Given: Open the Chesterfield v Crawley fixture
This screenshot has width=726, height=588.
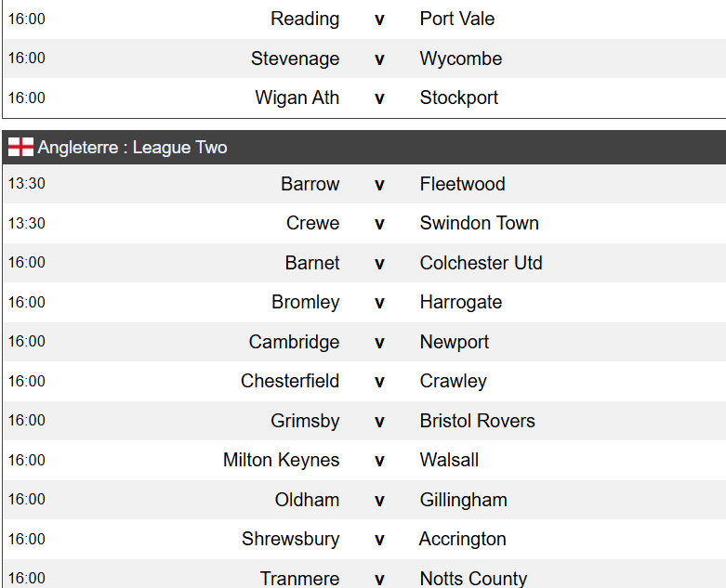Looking at the screenshot, I should 364,381.
